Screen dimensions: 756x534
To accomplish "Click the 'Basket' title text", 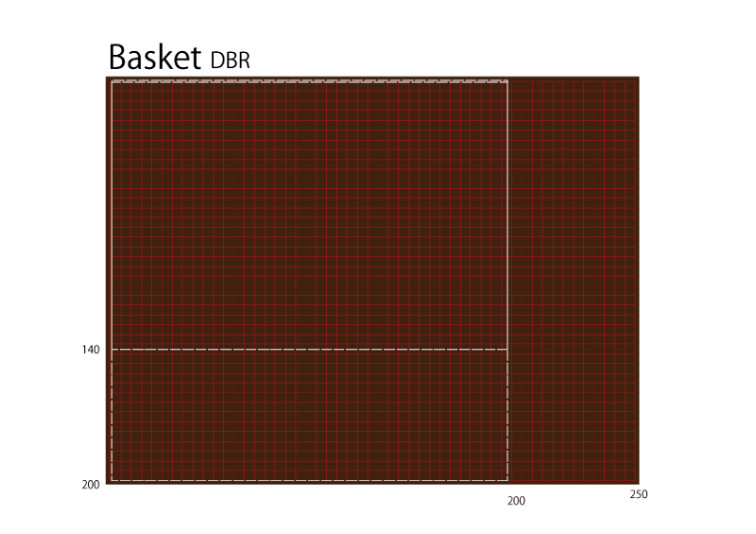I will (x=155, y=58).
